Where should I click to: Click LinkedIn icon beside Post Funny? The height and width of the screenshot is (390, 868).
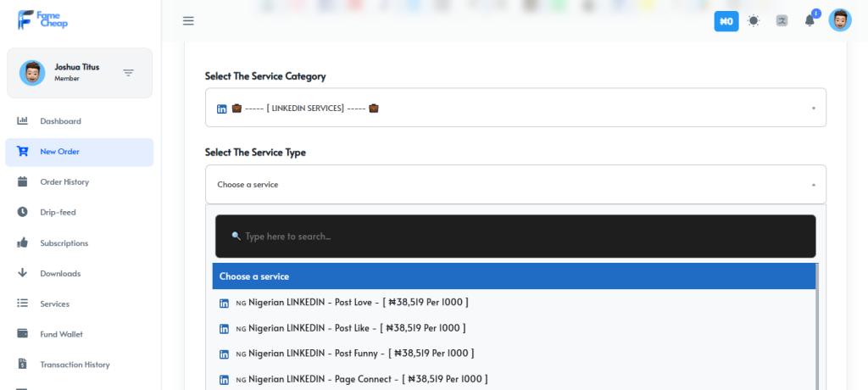point(224,354)
